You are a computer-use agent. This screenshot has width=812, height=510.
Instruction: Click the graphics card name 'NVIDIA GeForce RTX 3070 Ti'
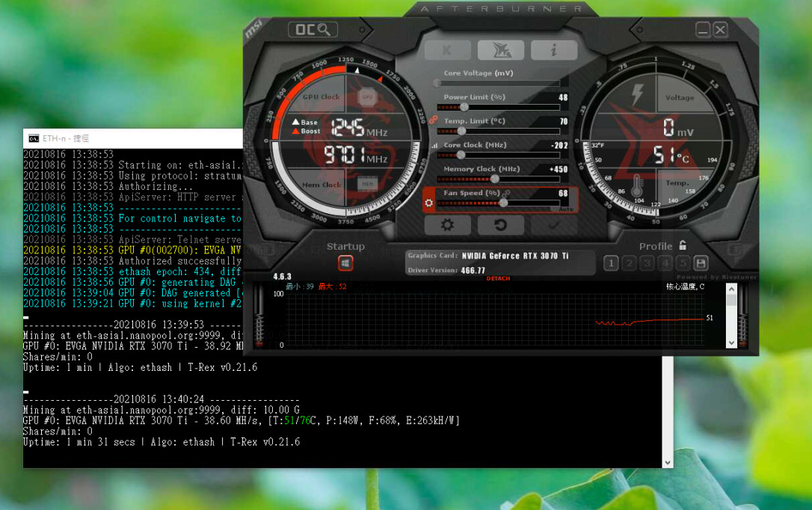(x=515, y=256)
